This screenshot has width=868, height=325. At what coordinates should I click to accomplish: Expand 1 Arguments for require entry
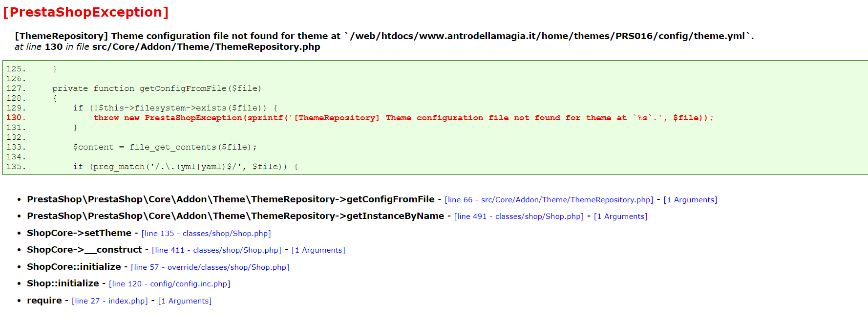click(x=185, y=301)
